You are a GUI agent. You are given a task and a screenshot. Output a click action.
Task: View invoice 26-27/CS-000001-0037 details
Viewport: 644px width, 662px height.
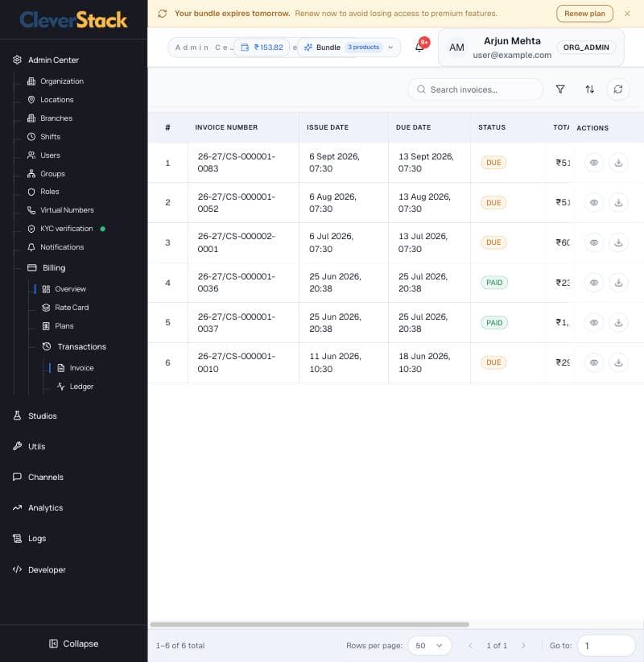594,323
